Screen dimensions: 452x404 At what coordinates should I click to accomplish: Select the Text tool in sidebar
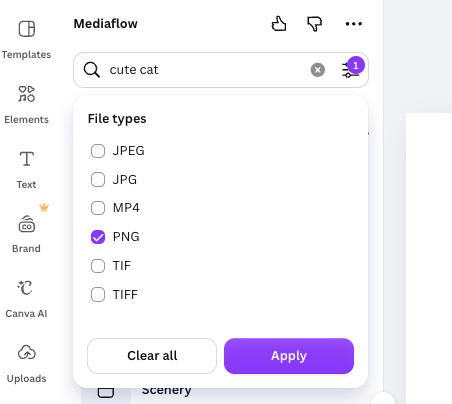26,169
